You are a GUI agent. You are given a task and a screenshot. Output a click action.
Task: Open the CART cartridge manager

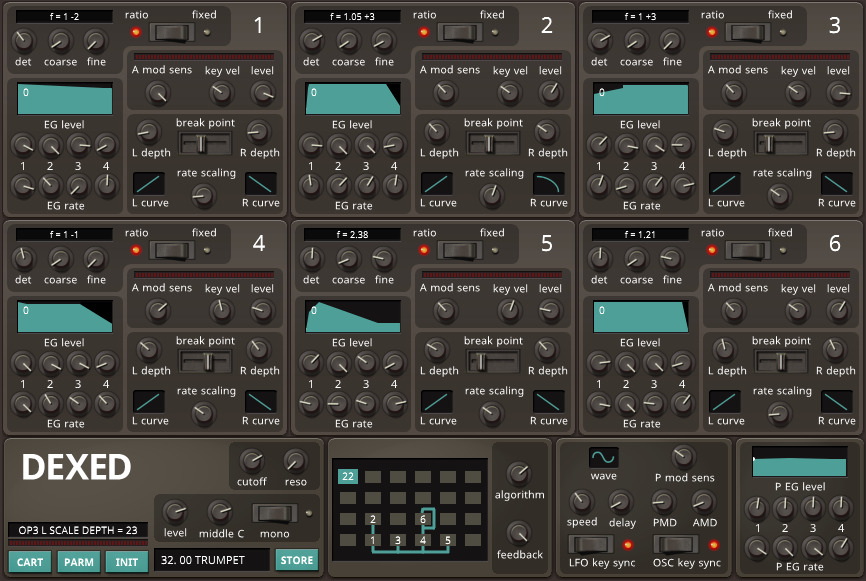[x=30, y=561]
